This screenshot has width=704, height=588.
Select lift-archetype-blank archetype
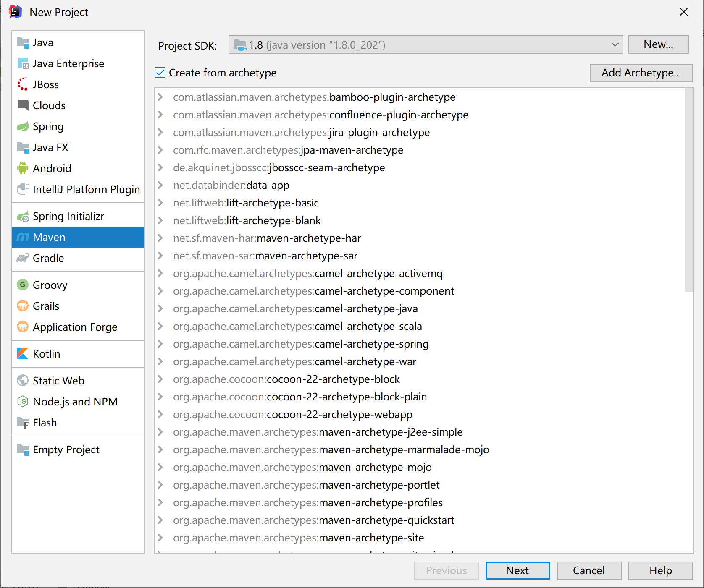click(247, 220)
